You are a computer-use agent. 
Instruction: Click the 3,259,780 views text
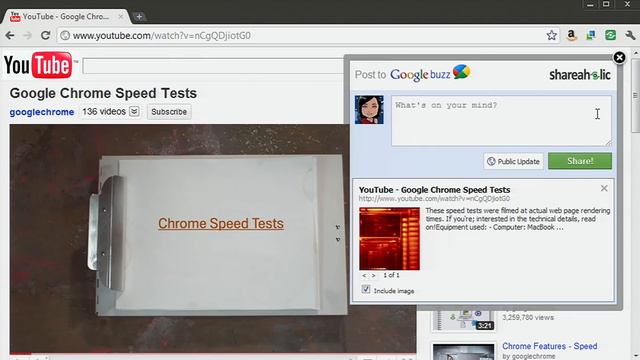[x=528, y=317]
